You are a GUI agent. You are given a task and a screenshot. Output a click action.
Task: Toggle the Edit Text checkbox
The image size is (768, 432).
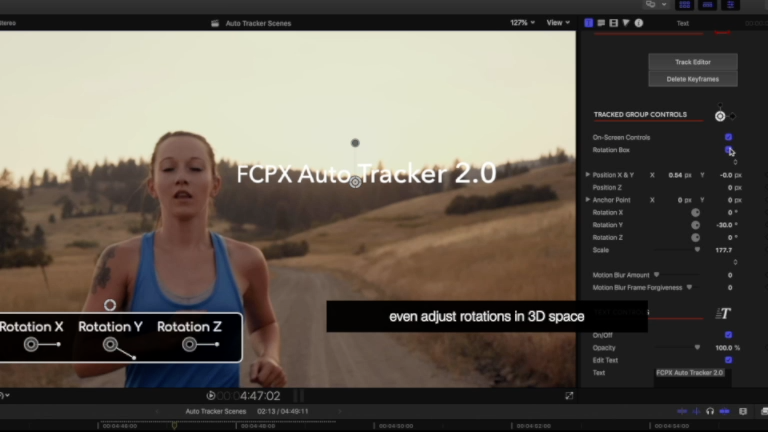[728, 360]
